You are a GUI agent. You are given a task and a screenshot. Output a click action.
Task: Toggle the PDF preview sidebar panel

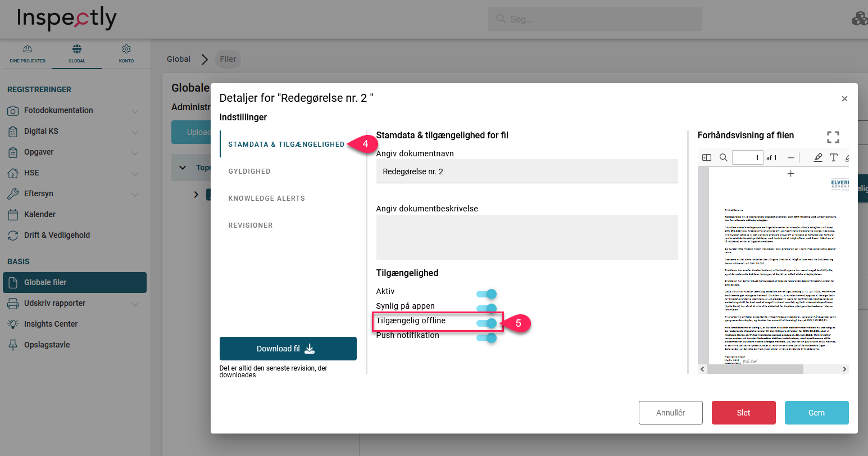(707, 158)
